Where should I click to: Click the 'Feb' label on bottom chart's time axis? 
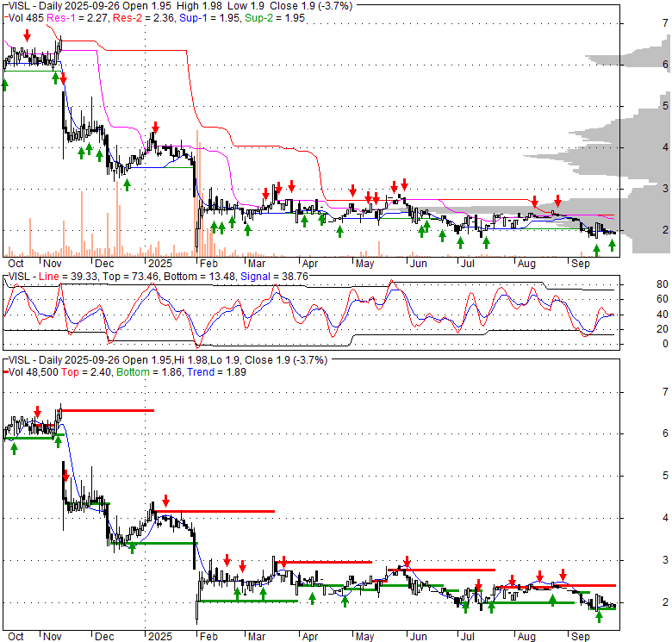pyautogui.click(x=208, y=637)
